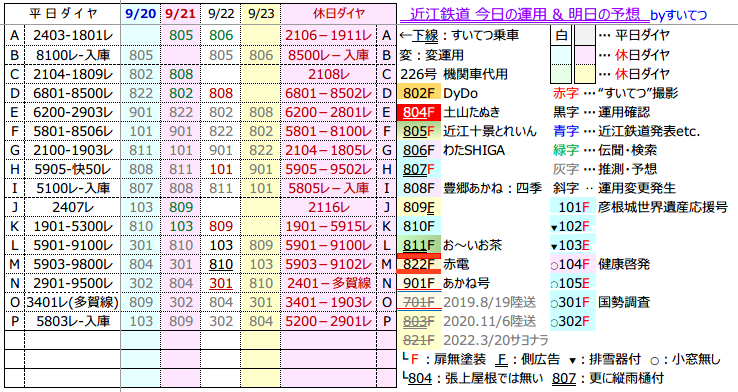Image resolution: width=738 pixels, height=392 pixels.
Task: Select cell 2901-9500レ in row N
Action: (73, 283)
